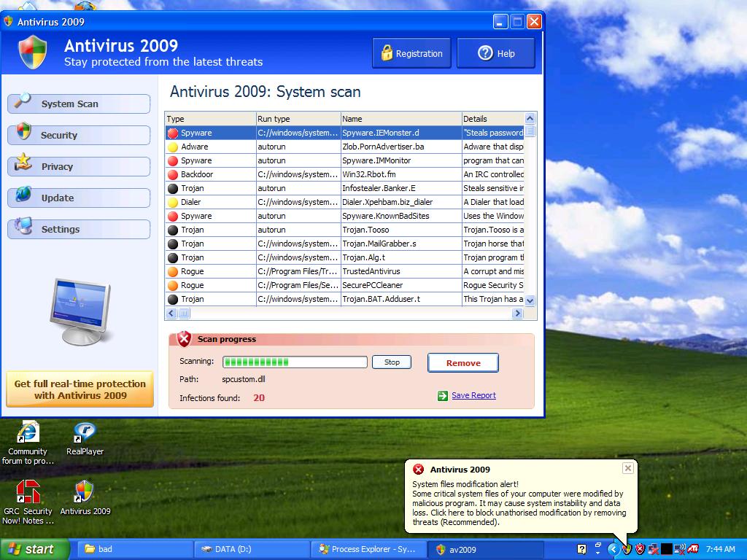The width and height of the screenshot is (747, 560).
Task: Dismiss the system files modification alert balloon
Action: point(627,469)
